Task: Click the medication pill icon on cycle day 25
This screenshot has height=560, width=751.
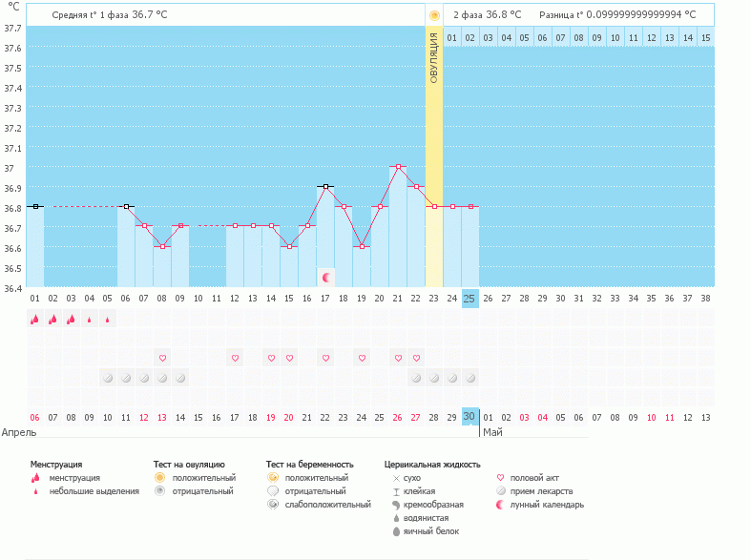Action: pos(469,378)
